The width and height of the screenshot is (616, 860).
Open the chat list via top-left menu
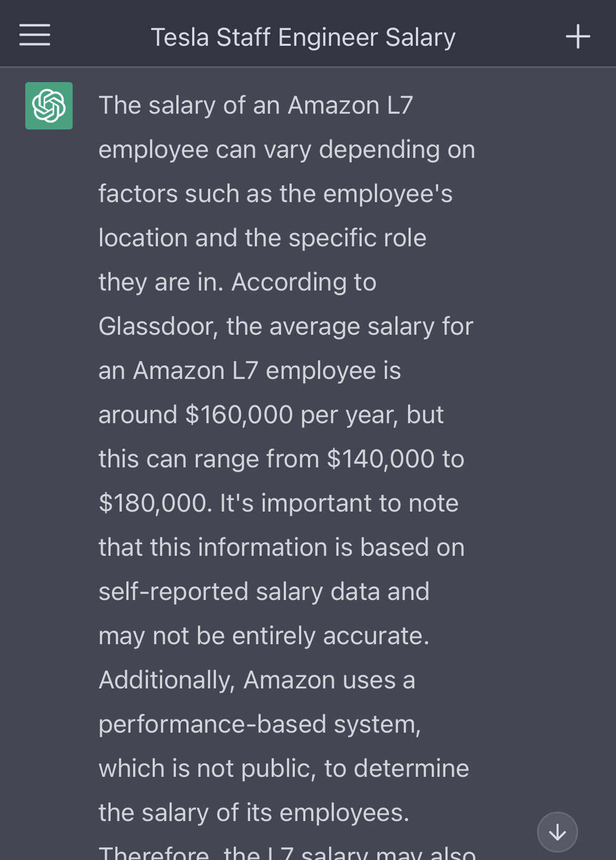35,36
